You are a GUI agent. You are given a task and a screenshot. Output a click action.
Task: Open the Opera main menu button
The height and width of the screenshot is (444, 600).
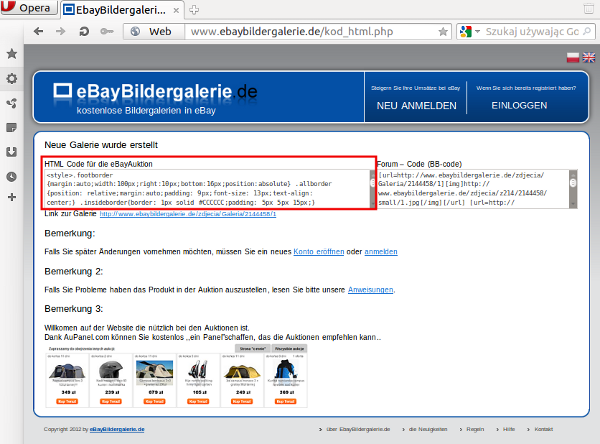[28, 8]
